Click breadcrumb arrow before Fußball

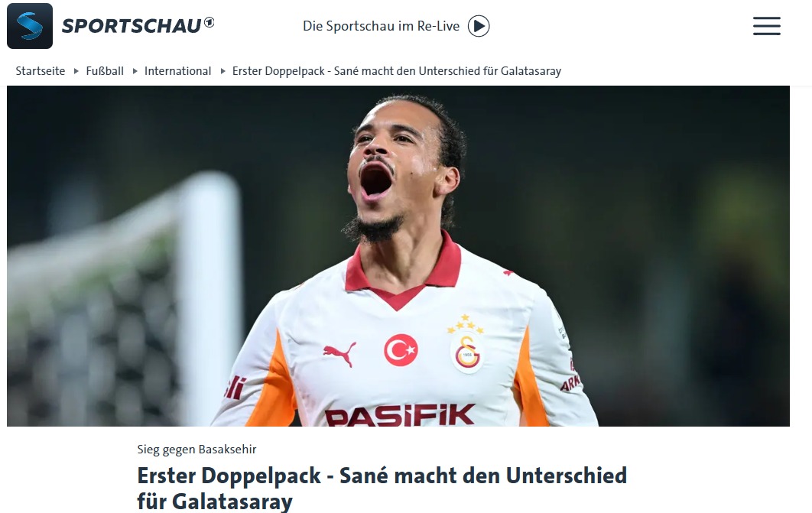76,71
